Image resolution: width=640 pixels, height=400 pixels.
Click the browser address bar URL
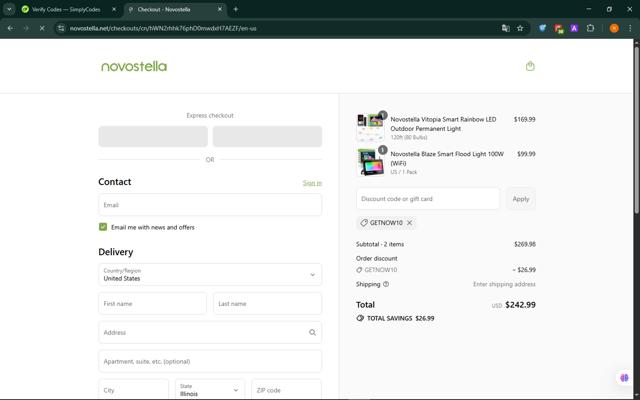coord(163,28)
